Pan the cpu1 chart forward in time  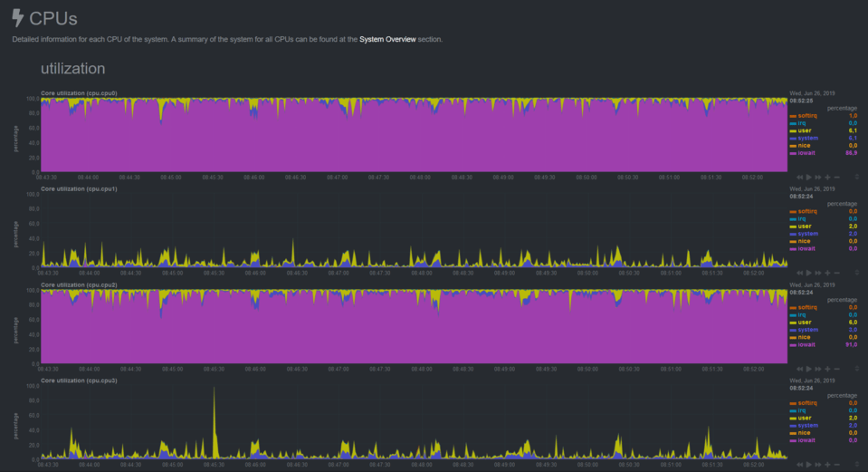[x=818, y=273]
